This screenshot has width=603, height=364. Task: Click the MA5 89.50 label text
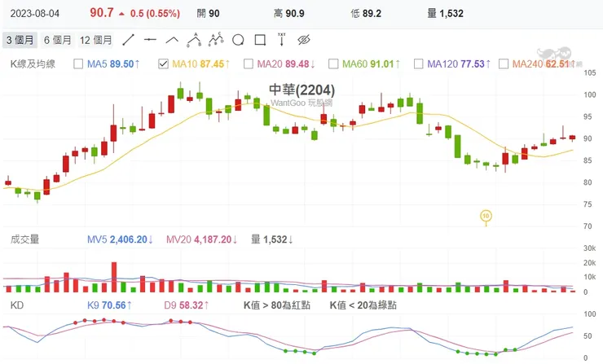click(x=113, y=64)
